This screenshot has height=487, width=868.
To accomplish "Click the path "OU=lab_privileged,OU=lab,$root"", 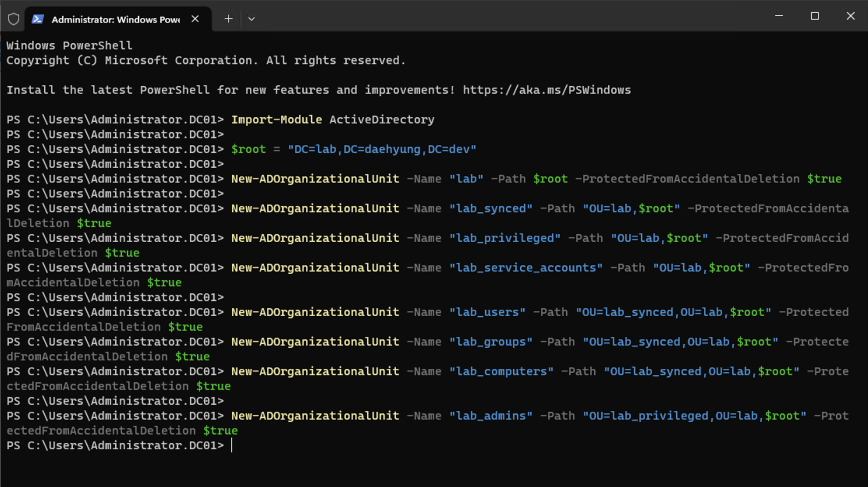I will (695, 416).
